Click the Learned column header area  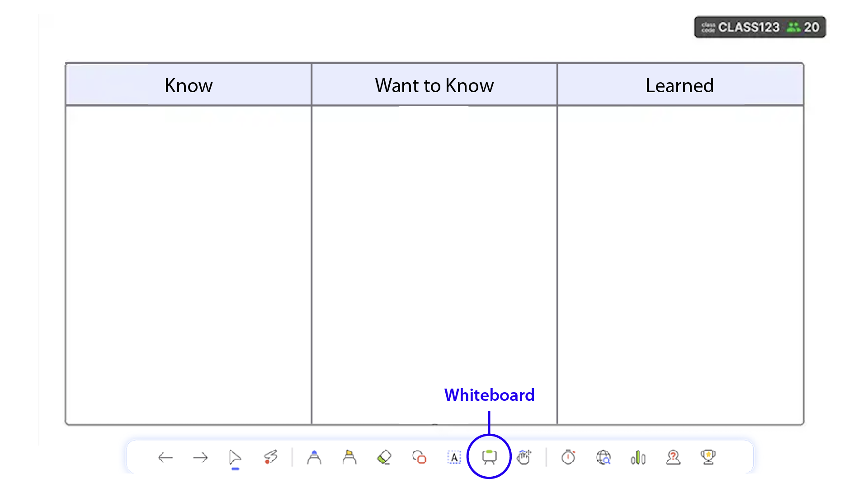point(679,85)
